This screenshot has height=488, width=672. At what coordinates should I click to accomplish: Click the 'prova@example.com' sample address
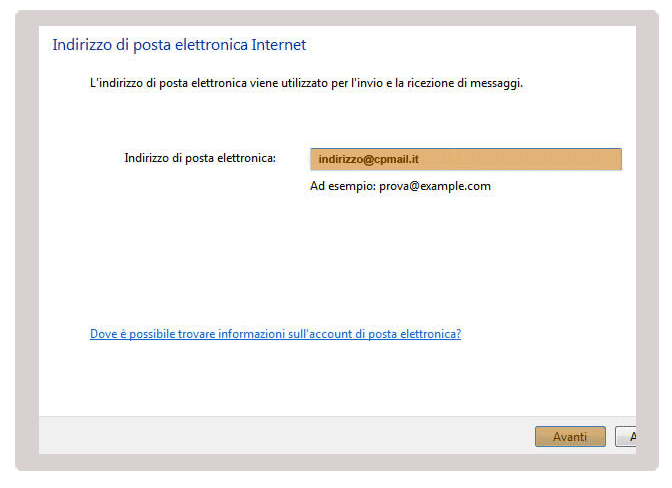pos(435,186)
